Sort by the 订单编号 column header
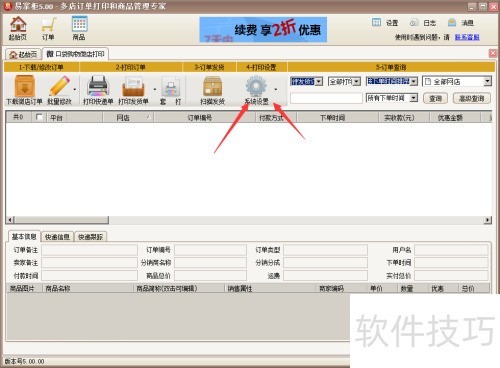This screenshot has width=500, height=368. click(x=204, y=117)
